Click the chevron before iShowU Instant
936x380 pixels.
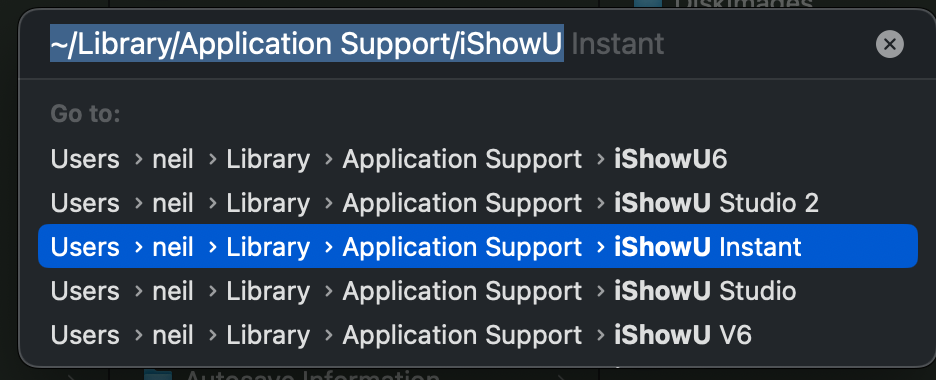pos(600,247)
